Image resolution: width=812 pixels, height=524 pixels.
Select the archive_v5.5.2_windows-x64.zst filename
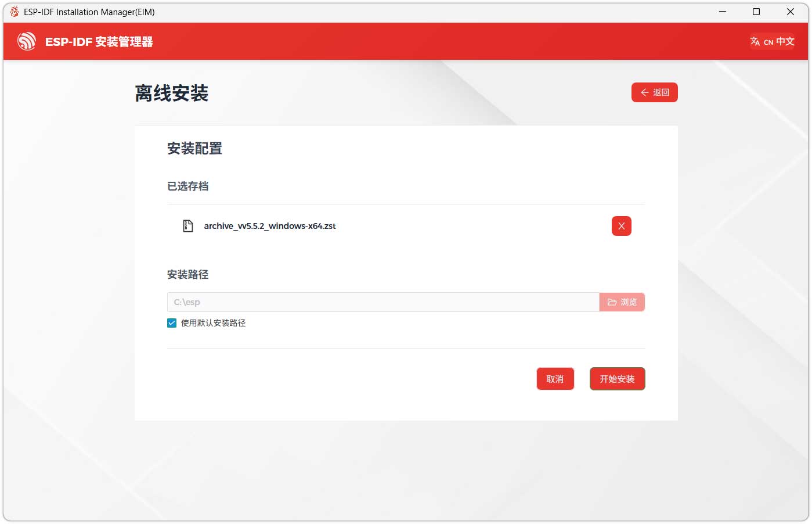pyautogui.click(x=270, y=226)
